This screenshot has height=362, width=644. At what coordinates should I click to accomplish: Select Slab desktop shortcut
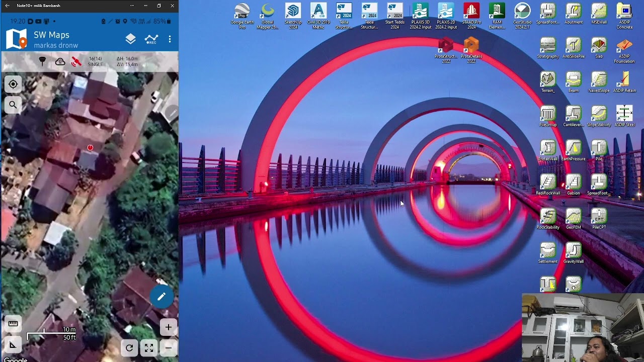(599, 48)
